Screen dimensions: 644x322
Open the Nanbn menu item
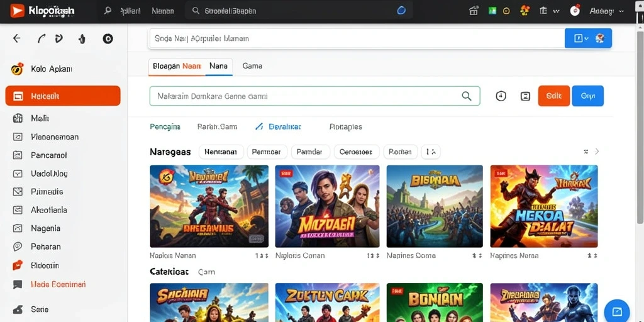pos(163,11)
